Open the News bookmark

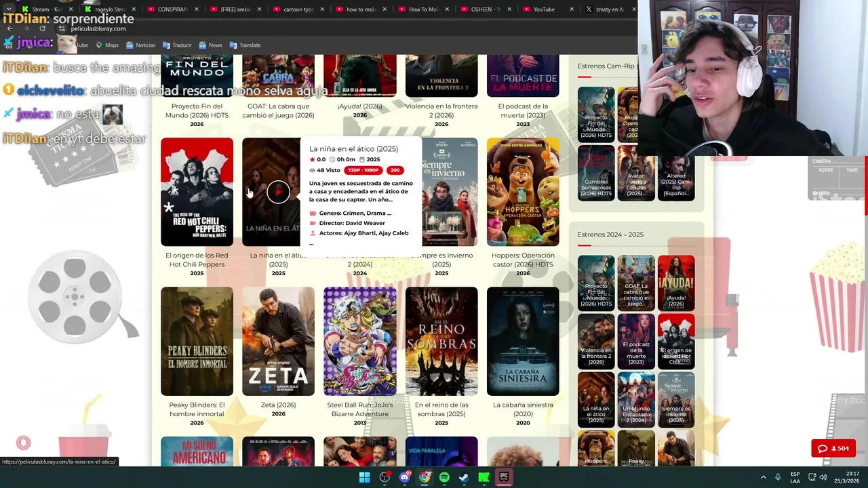[210, 45]
